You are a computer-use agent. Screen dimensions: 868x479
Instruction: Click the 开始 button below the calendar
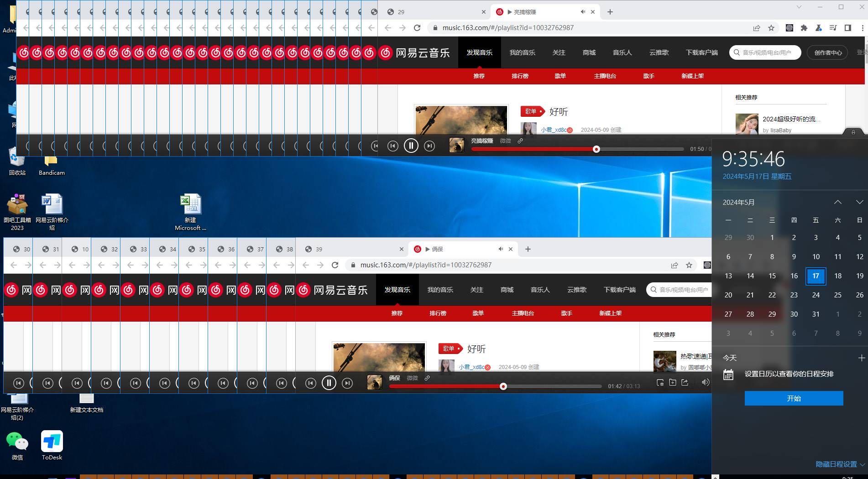tap(794, 398)
